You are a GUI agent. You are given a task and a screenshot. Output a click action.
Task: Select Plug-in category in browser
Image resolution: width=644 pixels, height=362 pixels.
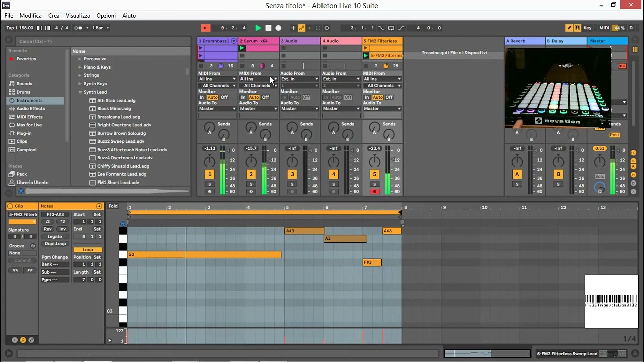coord(24,133)
